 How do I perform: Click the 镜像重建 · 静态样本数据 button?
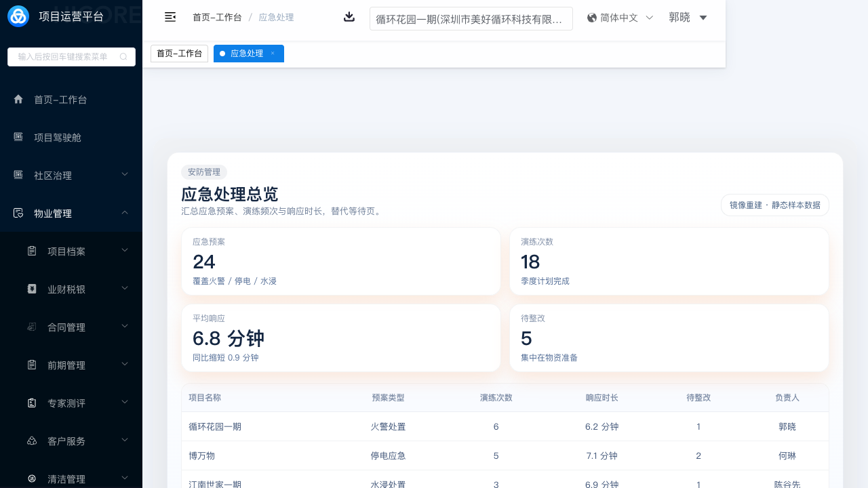click(774, 205)
